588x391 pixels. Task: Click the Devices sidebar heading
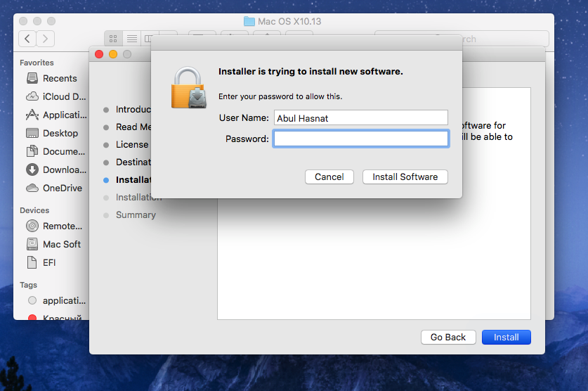pyautogui.click(x=34, y=210)
